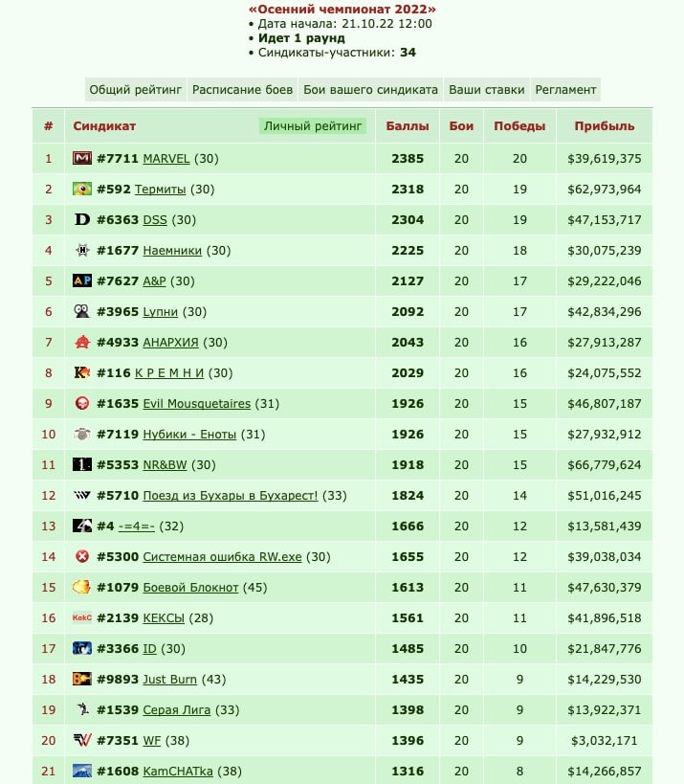Click MARVEL's points value 2385

point(408,159)
